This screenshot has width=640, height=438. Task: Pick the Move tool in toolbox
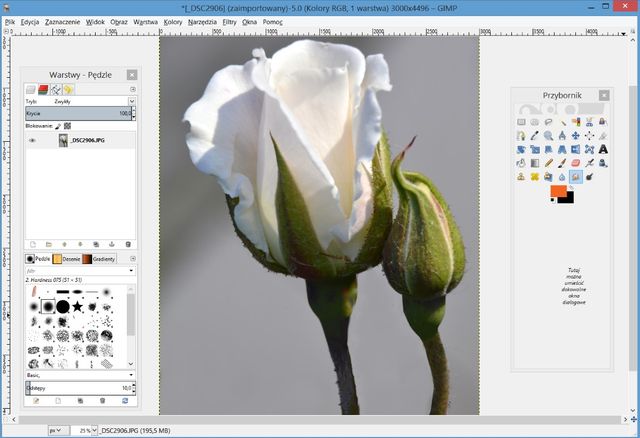(x=575, y=135)
